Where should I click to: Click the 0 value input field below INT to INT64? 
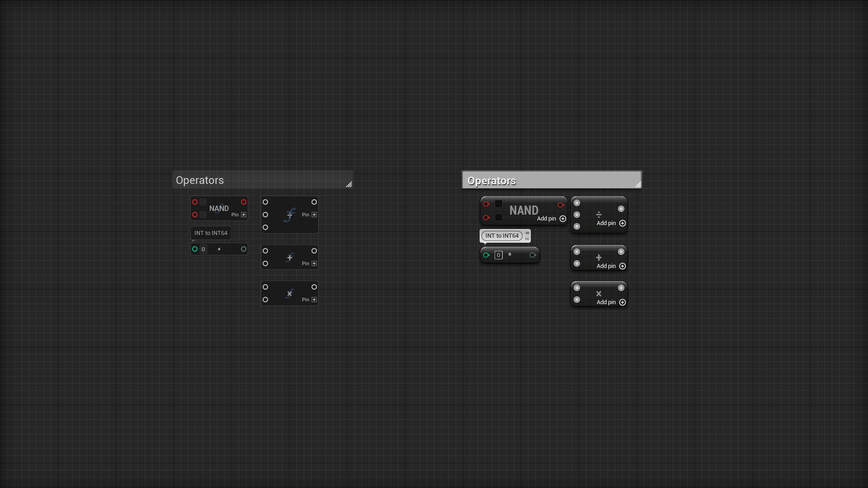[498, 255]
